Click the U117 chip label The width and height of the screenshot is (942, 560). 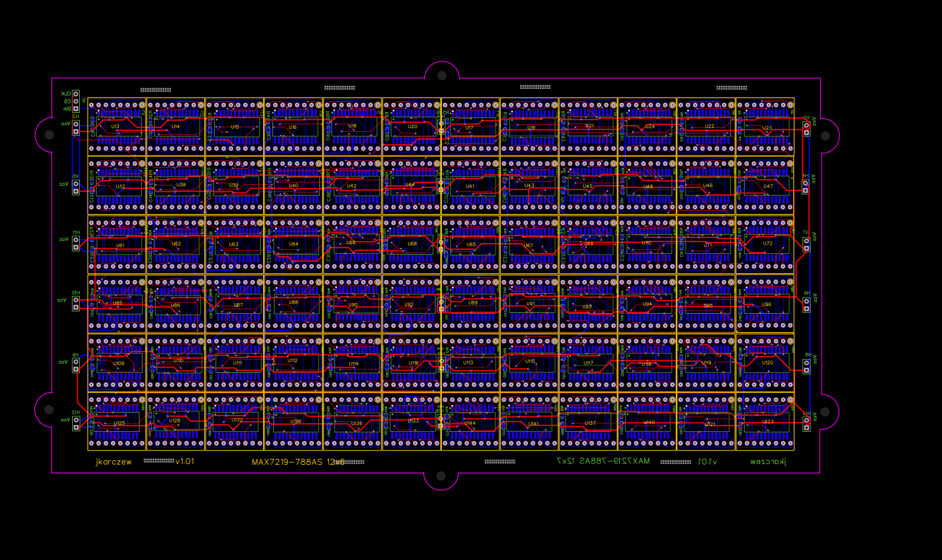point(588,363)
